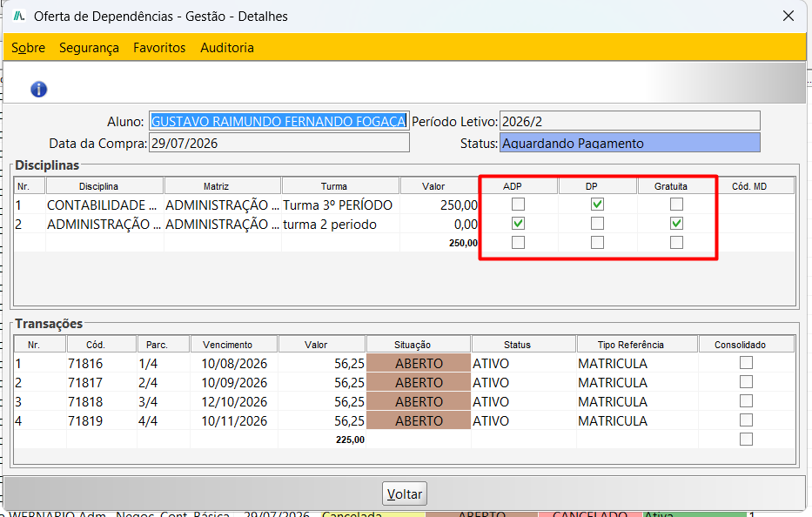Toggle Consolidado checkbox for transaction 71819

pos(746,420)
